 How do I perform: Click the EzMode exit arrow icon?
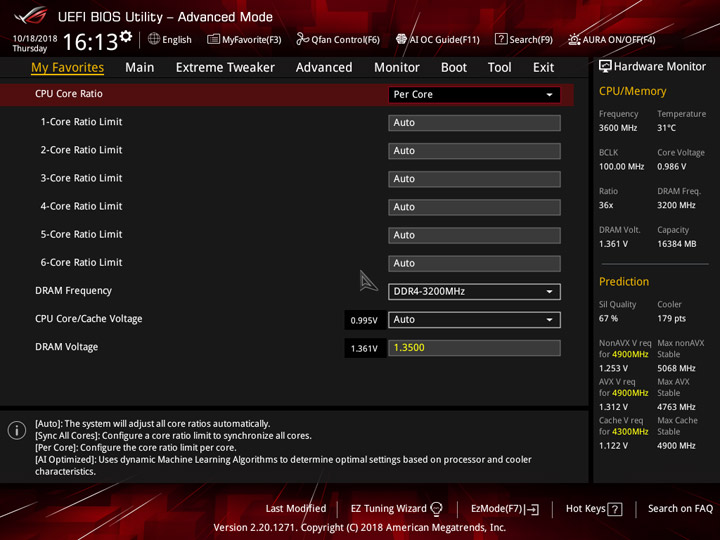pos(532,509)
